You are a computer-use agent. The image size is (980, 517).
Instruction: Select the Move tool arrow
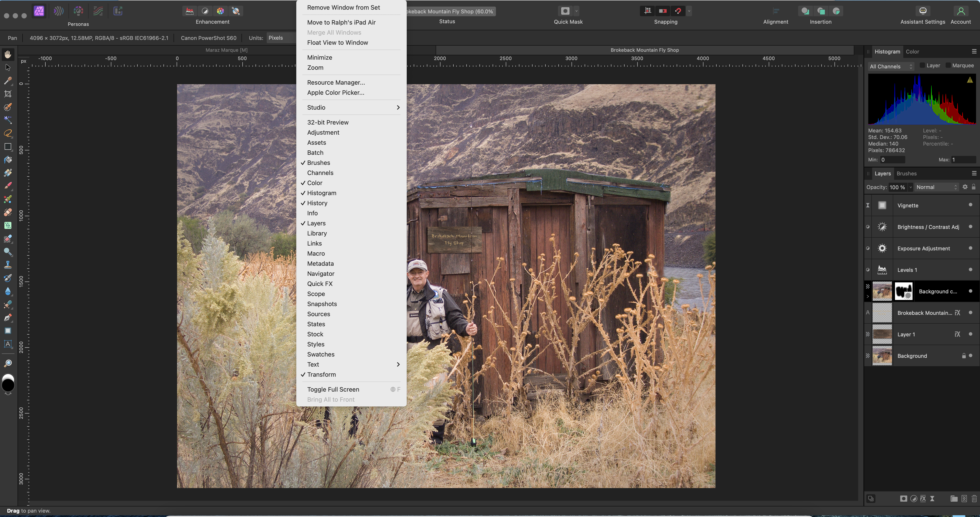[8, 68]
